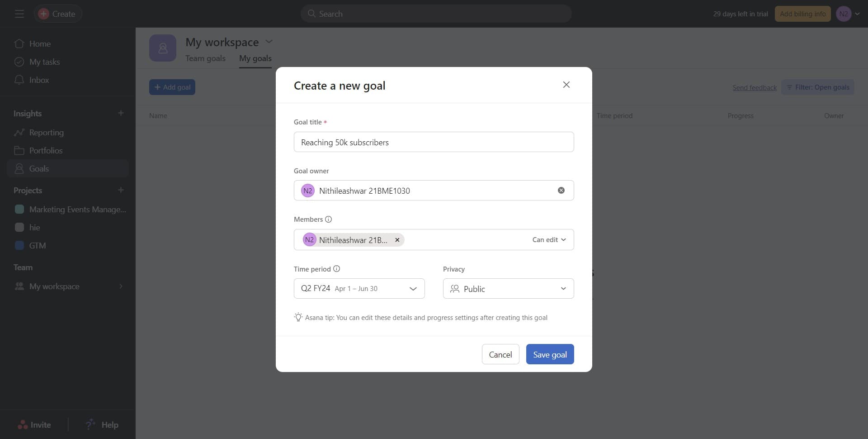The image size is (868, 439).
Task: Select the My goals tab
Action: 255,58
